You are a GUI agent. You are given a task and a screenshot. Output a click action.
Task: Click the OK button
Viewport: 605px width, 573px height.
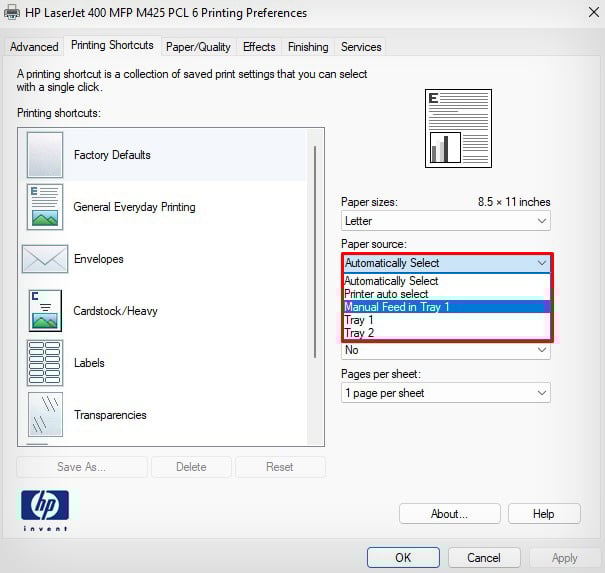click(403, 558)
